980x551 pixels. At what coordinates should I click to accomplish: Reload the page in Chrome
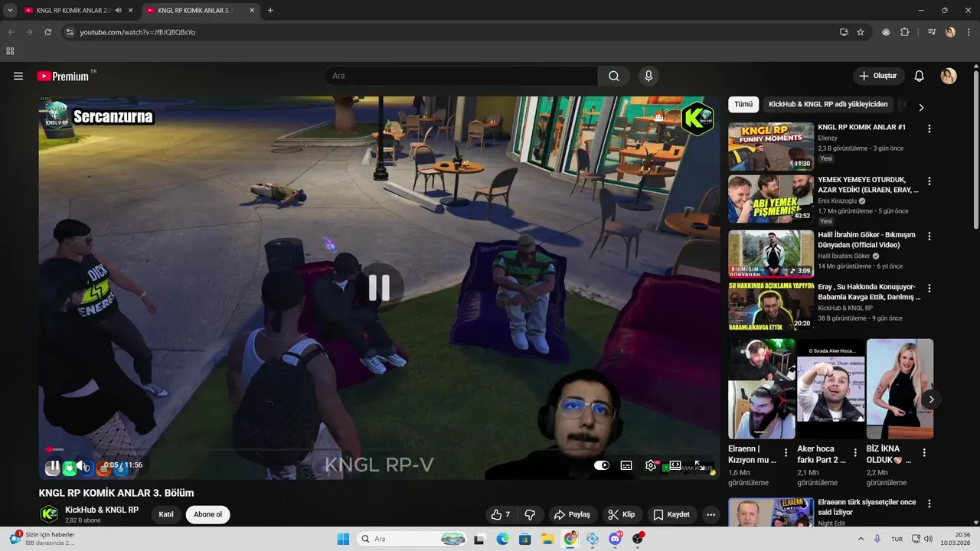[47, 32]
